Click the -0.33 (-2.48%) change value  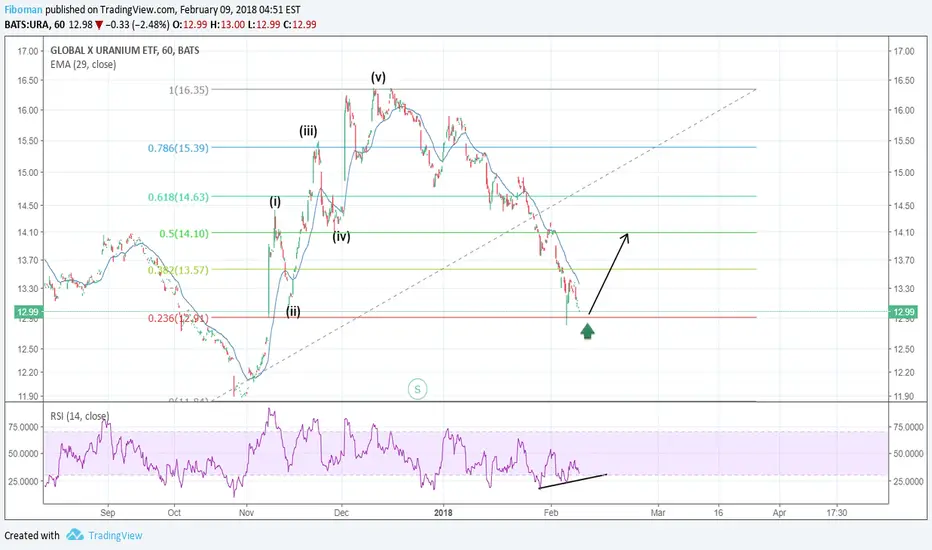(137, 25)
